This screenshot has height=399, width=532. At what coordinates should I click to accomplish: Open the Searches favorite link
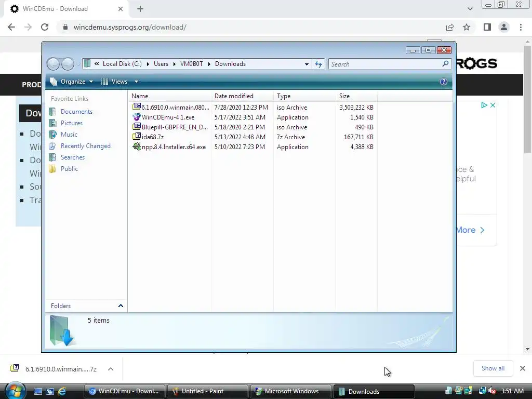click(x=73, y=157)
